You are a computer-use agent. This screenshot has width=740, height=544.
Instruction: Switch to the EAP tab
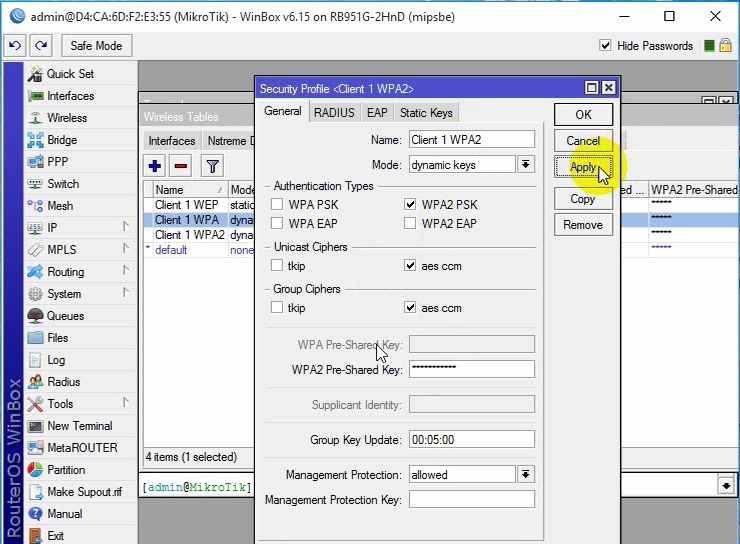377,113
